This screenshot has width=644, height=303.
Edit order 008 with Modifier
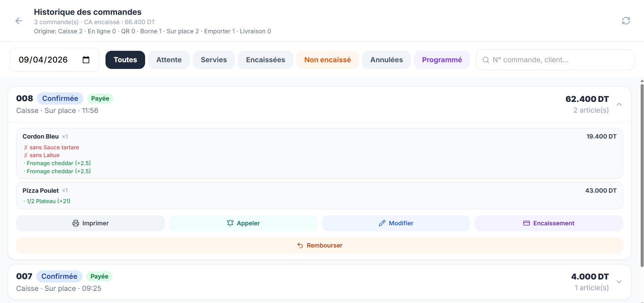pyautogui.click(x=396, y=223)
